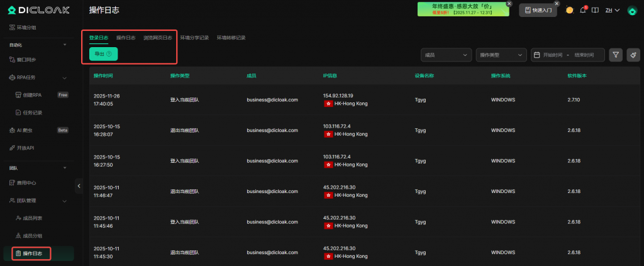This screenshot has width=644, height=266.
Task: Click the Beta badge beside AI 爬虫
Action: click(63, 130)
